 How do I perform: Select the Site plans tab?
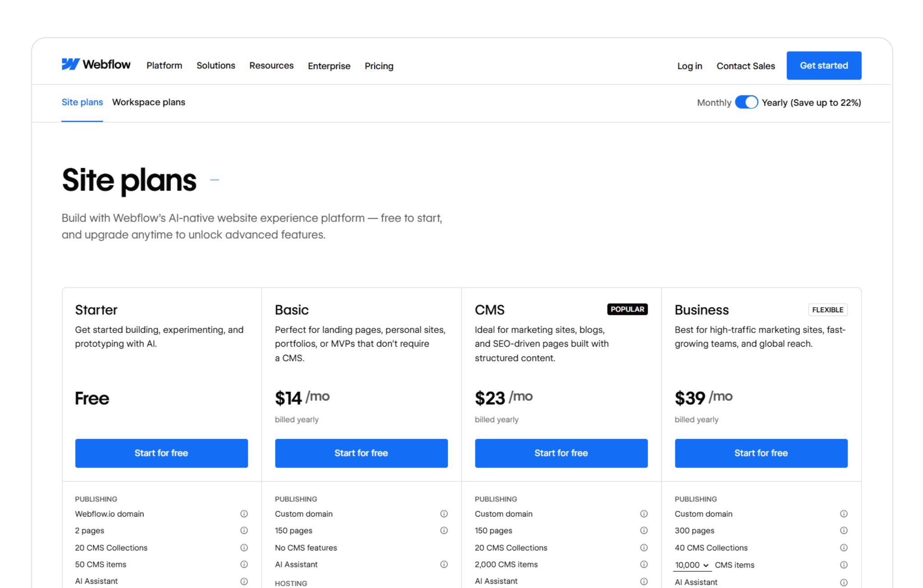(82, 102)
